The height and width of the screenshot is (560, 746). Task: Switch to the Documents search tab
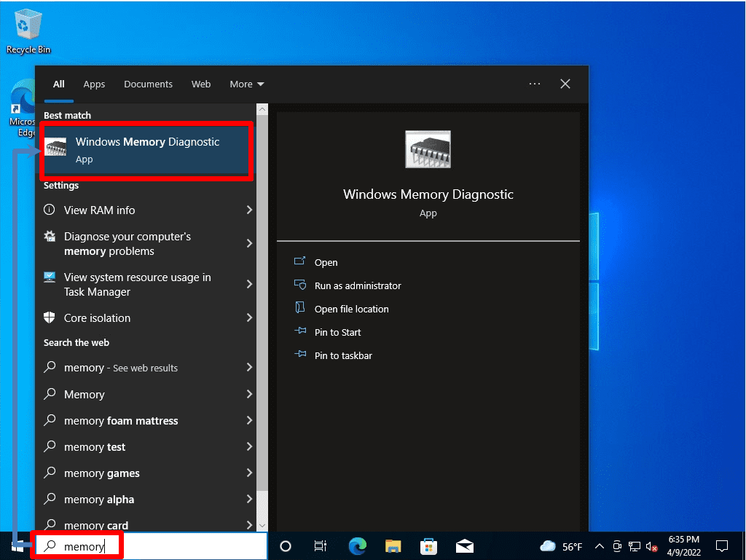(148, 84)
